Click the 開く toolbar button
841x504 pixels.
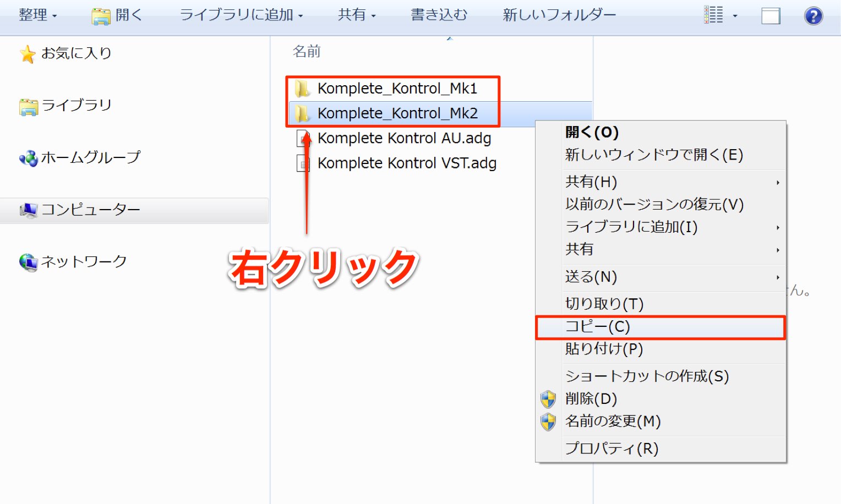click(x=117, y=15)
